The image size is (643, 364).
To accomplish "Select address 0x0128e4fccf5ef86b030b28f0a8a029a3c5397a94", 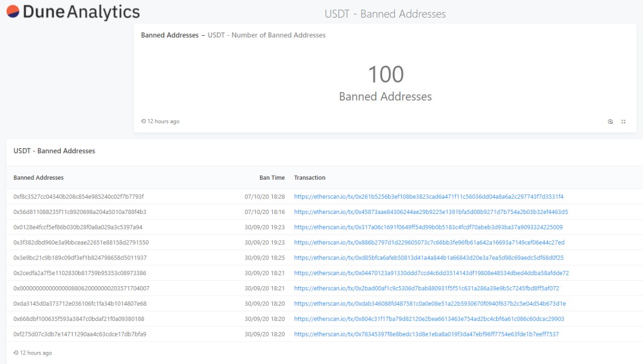I will 78,227.
